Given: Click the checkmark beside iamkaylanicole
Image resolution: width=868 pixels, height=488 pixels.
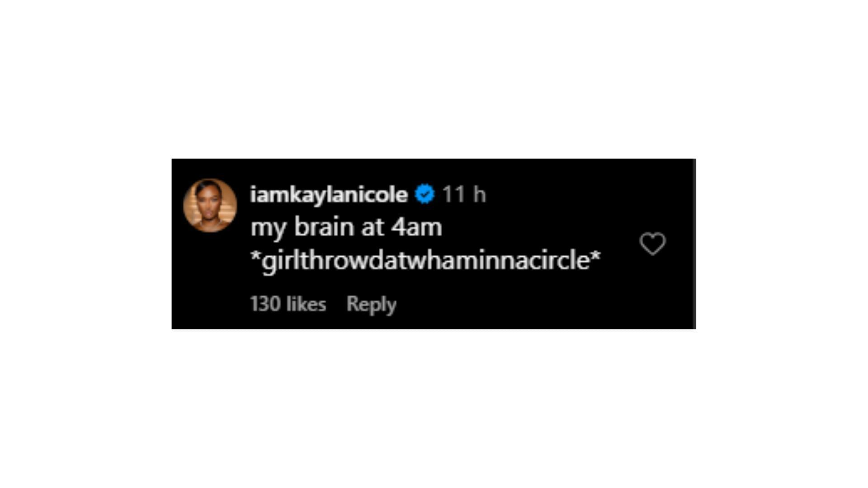Looking at the screenshot, I should pyautogui.click(x=425, y=194).
